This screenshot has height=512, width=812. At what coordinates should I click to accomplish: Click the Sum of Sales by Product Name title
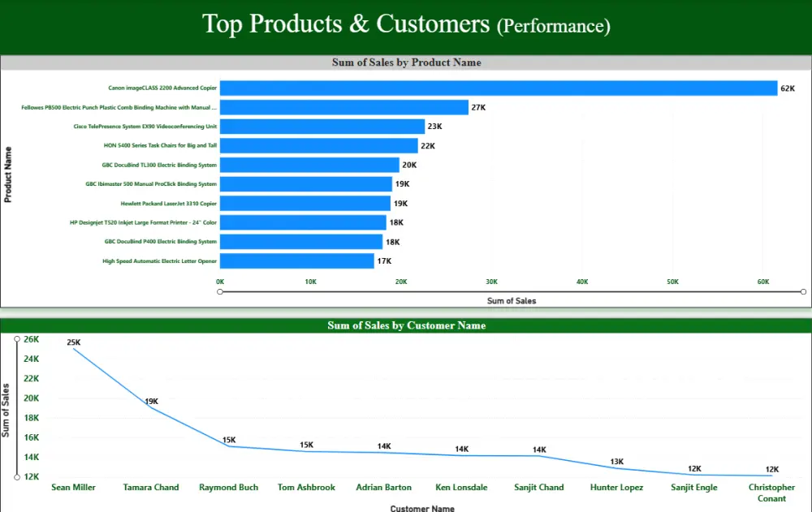[406, 62]
